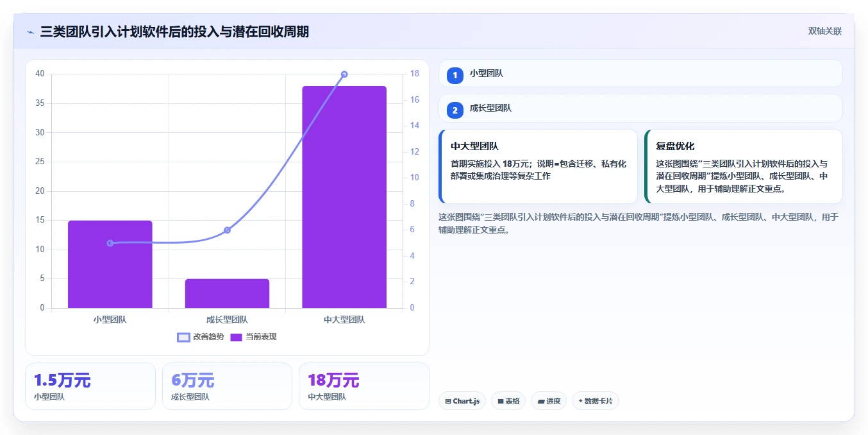This screenshot has height=435, width=868.
Task: Select the 表格 tag
Action: [508, 401]
